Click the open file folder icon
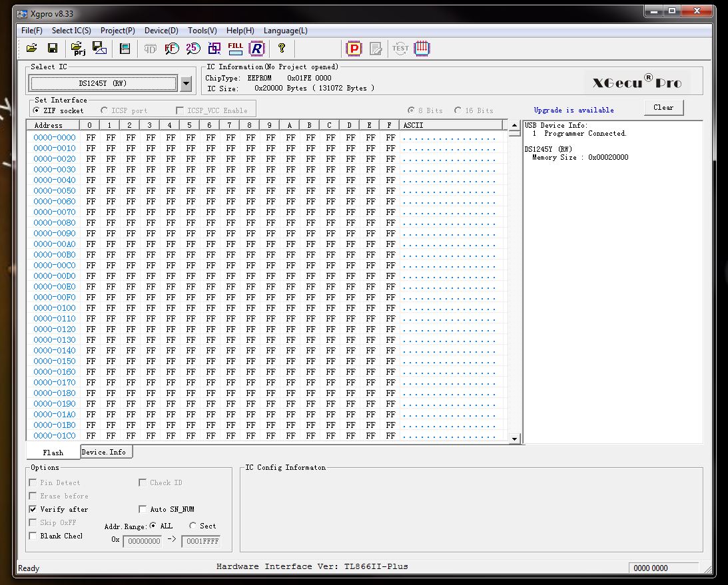Screen dimensions: 728x585 [31, 48]
